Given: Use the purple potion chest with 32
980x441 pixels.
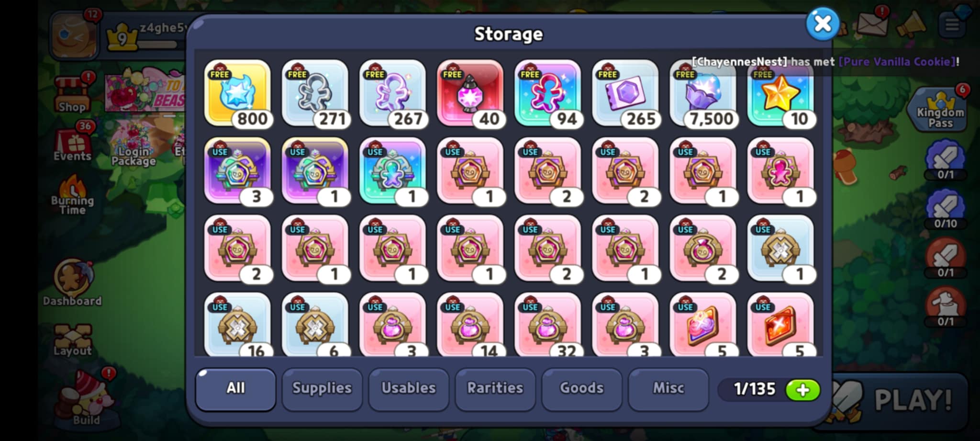Looking at the screenshot, I should point(547,325).
